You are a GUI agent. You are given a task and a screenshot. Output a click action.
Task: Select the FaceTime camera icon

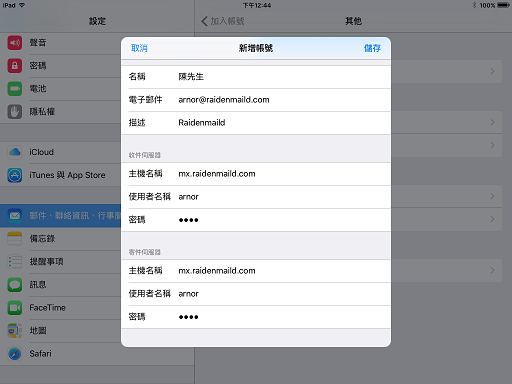click(15, 308)
